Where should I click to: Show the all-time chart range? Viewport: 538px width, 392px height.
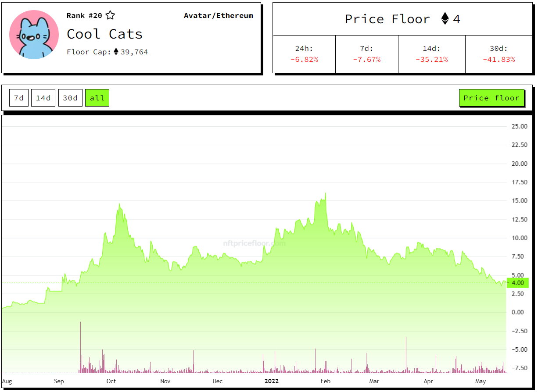coord(97,98)
